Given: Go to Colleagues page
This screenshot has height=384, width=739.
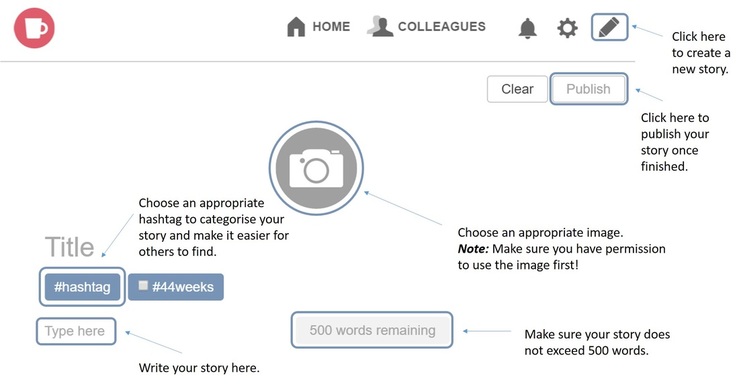Looking at the screenshot, I should coord(427,26).
